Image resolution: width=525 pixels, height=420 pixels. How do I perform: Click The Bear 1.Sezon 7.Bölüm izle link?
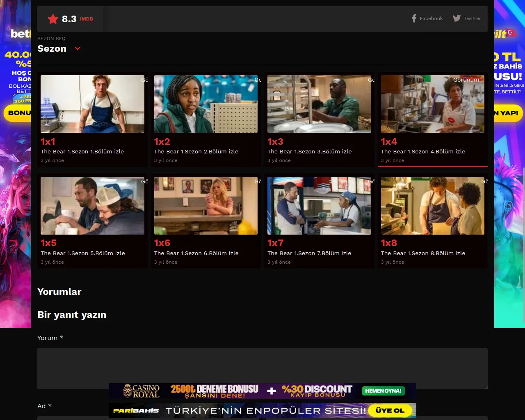pos(309,253)
